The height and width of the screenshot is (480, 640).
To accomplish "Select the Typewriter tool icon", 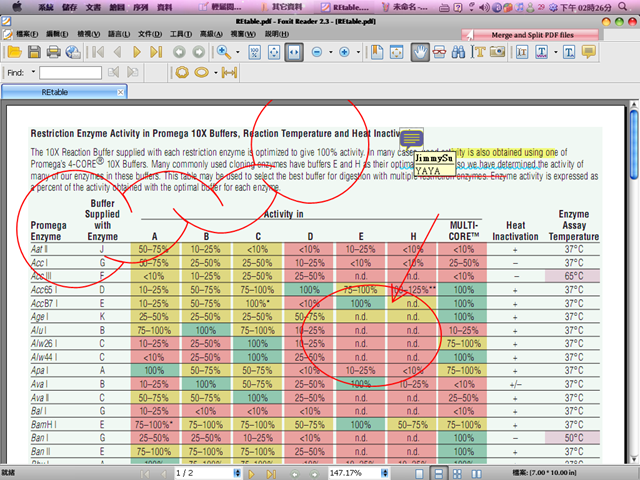I will pyautogui.click(x=522, y=52).
